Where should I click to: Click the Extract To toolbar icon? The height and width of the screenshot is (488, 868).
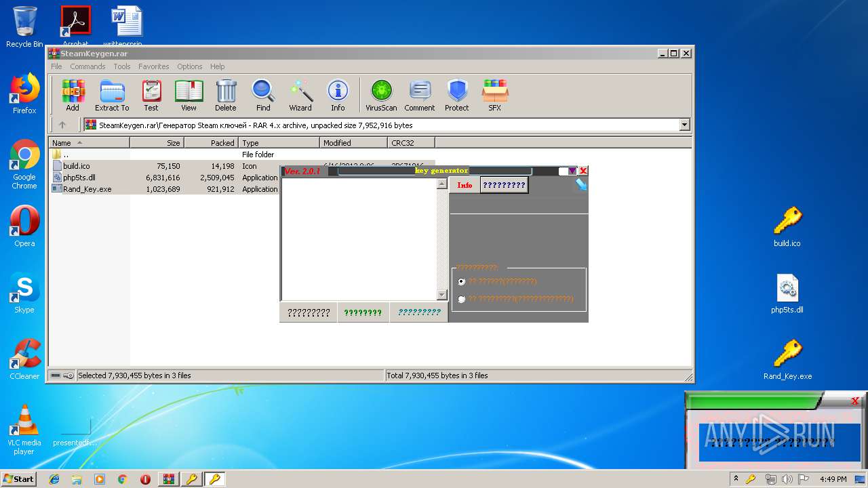pos(112,95)
